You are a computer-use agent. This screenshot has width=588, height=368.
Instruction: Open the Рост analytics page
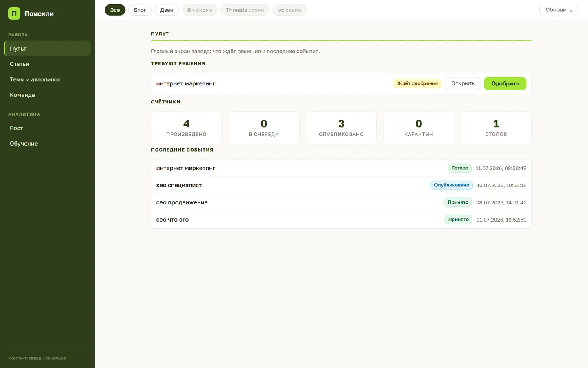47,128
